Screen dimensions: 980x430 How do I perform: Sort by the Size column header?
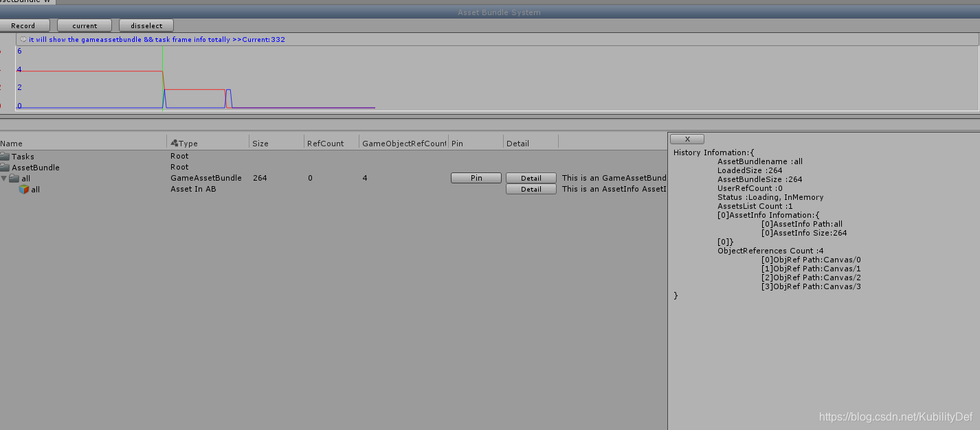(x=276, y=143)
